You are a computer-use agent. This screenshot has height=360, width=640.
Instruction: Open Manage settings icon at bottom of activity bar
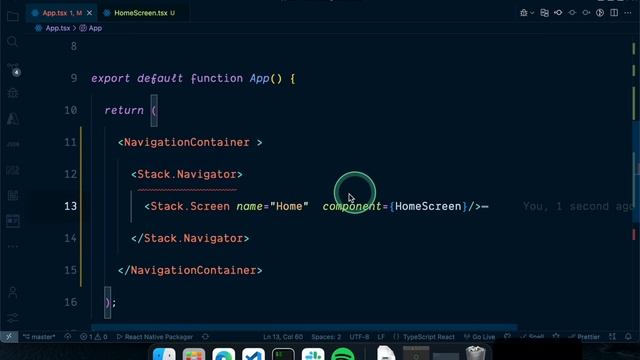coord(13,318)
